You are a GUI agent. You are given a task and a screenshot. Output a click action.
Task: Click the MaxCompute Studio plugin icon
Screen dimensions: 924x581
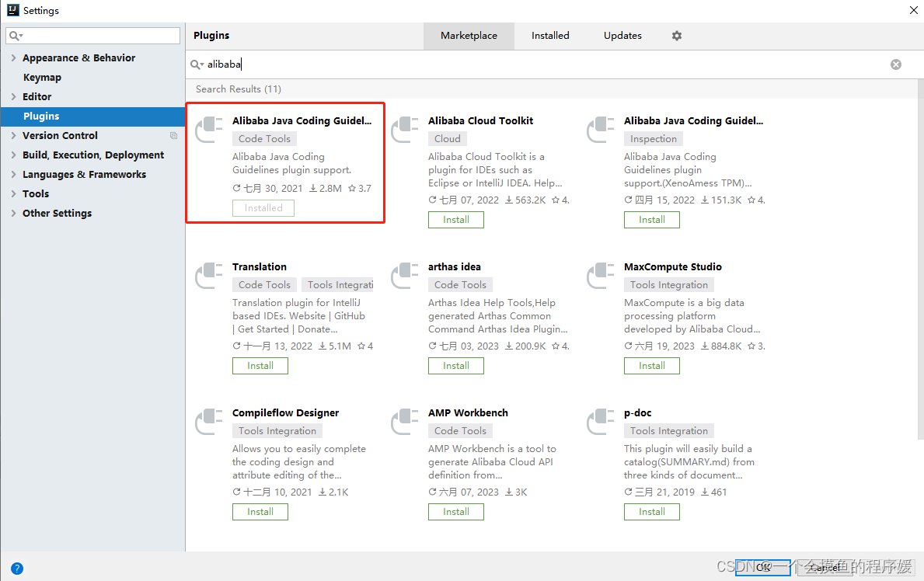pyautogui.click(x=601, y=275)
